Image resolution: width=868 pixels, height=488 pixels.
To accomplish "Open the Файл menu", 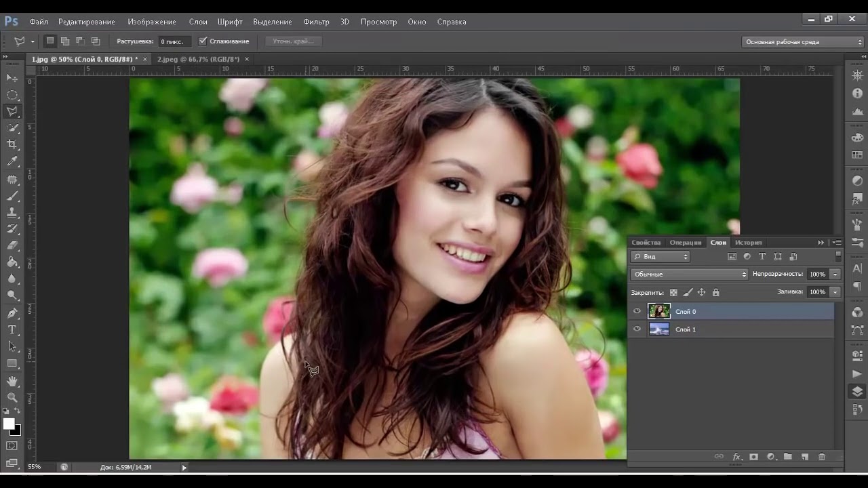I will [39, 22].
